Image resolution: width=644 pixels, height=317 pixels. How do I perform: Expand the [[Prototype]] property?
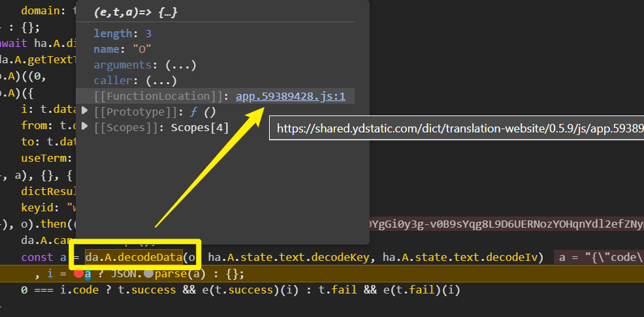[x=84, y=112]
